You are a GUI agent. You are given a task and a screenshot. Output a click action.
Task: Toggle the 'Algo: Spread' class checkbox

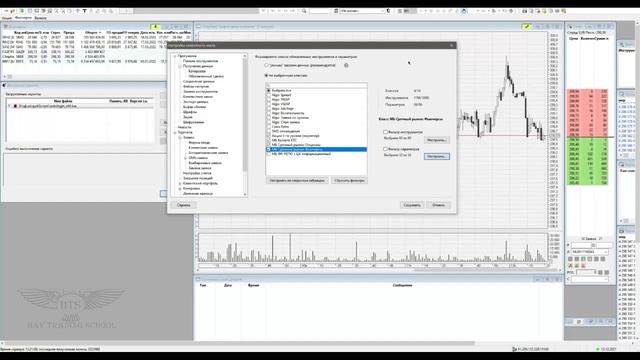(x=269, y=95)
